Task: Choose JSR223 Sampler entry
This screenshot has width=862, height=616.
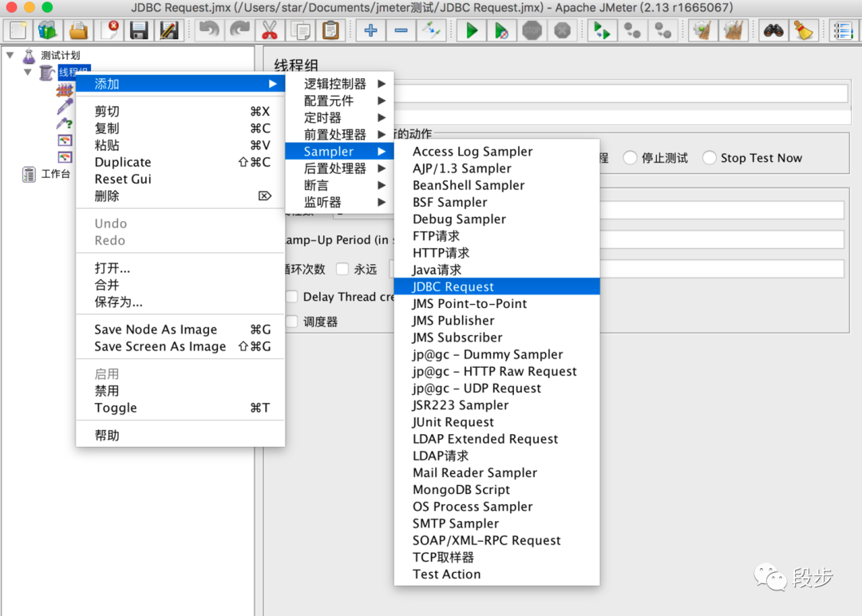Action: pos(497,405)
